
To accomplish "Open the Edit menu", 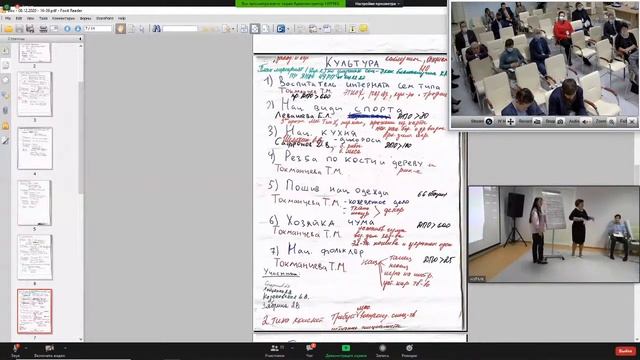I will (19, 18).
